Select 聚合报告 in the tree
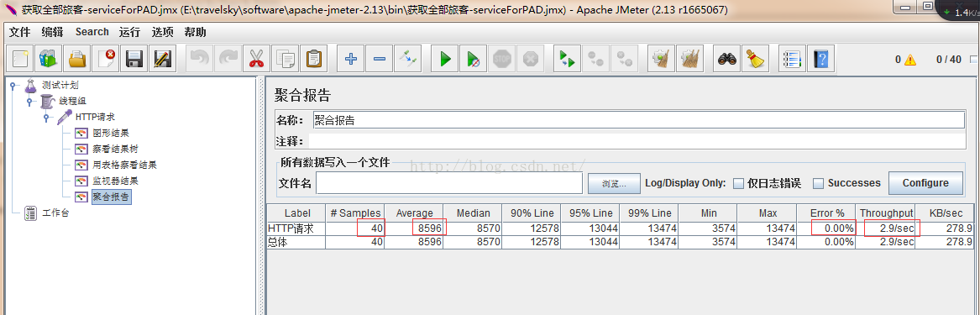Viewport: 980px width, 315px height. (111, 197)
